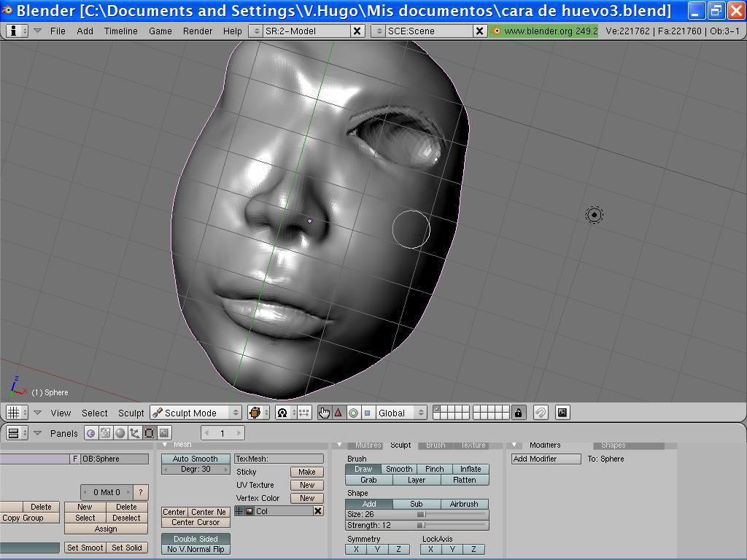Enable LockAxis Z button
This screenshot has width=747, height=560.
(x=473, y=549)
